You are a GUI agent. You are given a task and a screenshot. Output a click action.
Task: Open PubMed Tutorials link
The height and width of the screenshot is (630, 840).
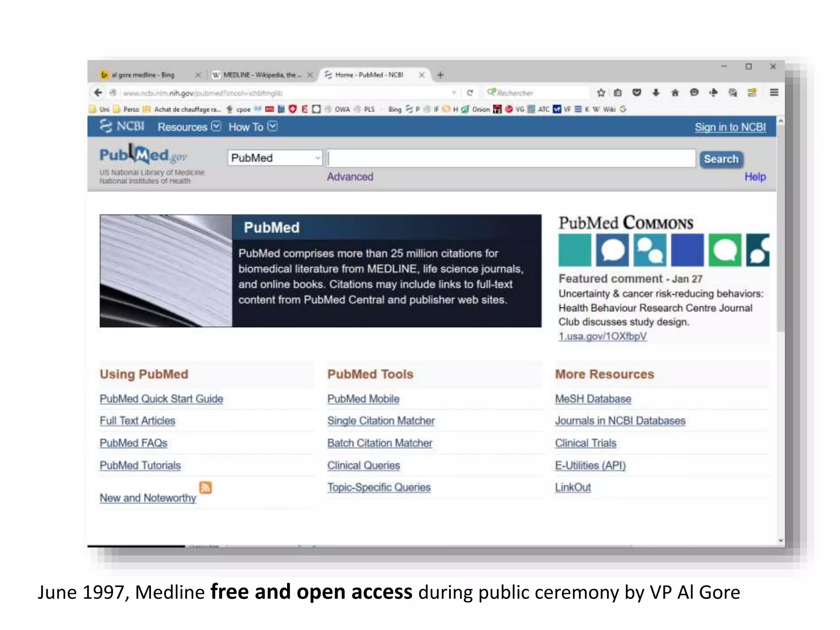pyautogui.click(x=140, y=466)
